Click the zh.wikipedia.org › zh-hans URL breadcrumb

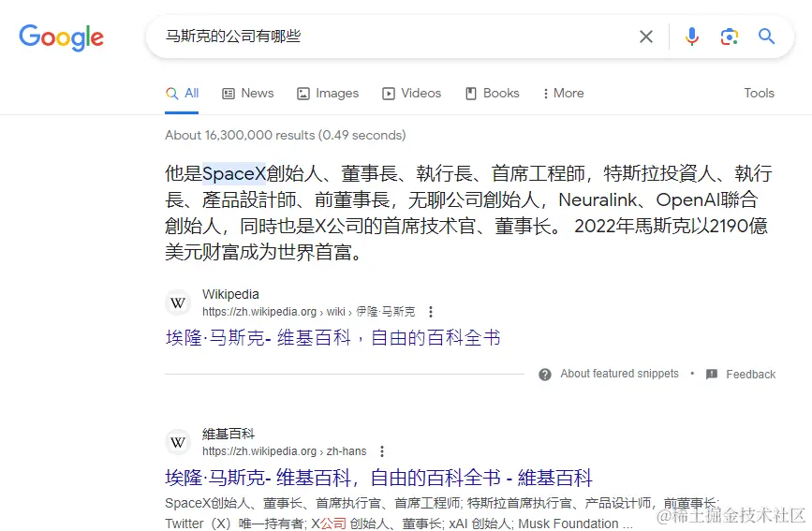[285, 451]
